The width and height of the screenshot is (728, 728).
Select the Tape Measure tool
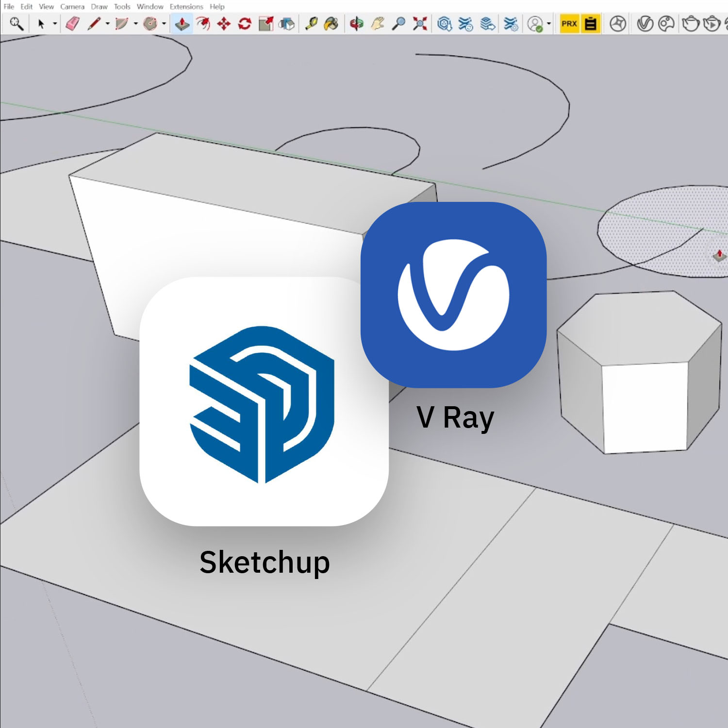click(311, 23)
